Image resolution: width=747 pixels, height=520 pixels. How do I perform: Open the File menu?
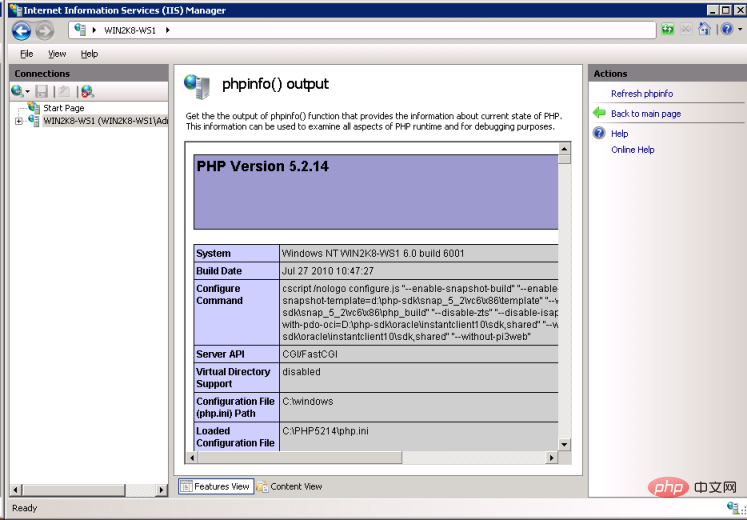(x=27, y=54)
